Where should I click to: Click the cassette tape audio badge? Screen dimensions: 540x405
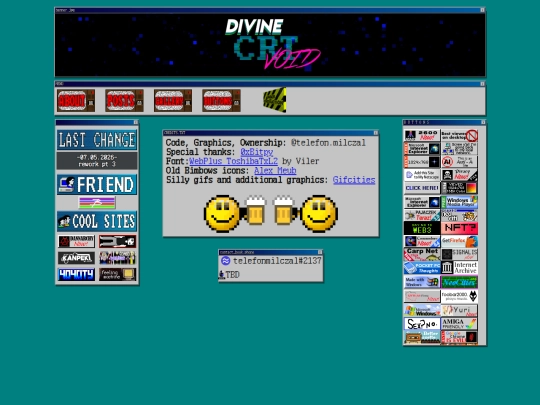point(422,337)
